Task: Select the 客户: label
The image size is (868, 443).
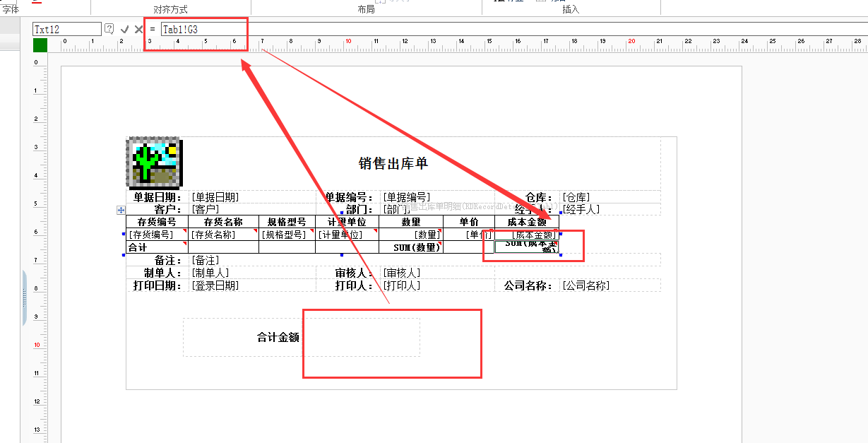Action: pos(170,209)
